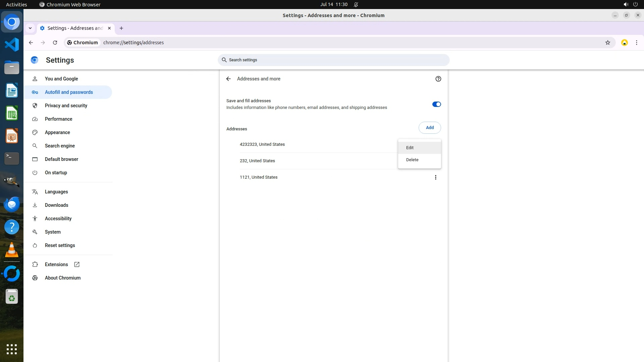This screenshot has height=362, width=644.
Task: Open Extensions from the settings sidebar
Action: 56,264
